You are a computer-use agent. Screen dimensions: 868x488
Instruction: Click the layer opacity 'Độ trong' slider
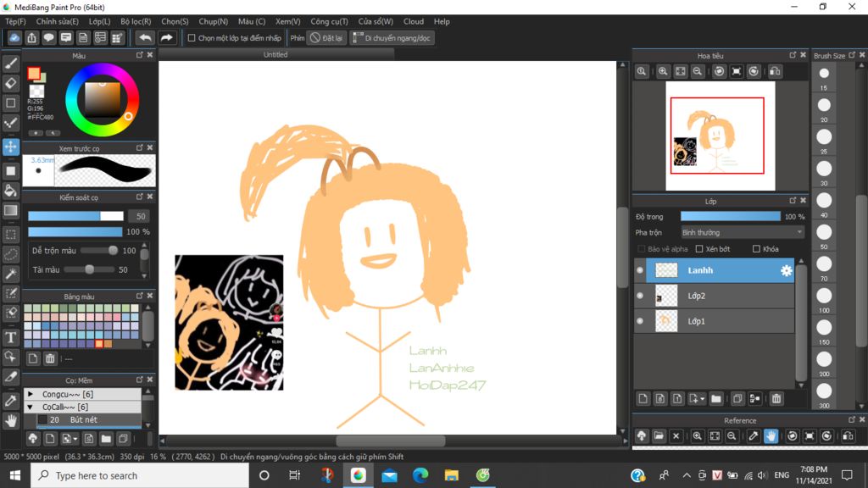729,217
